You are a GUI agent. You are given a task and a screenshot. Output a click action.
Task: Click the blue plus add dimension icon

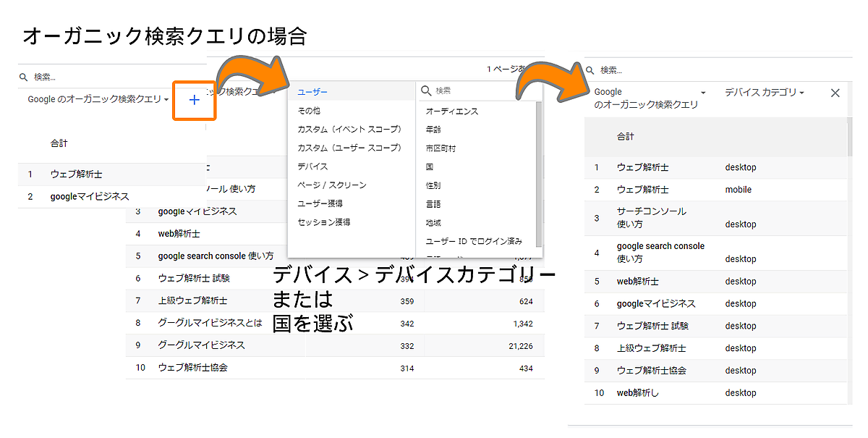pyautogui.click(x=194, y=100)
